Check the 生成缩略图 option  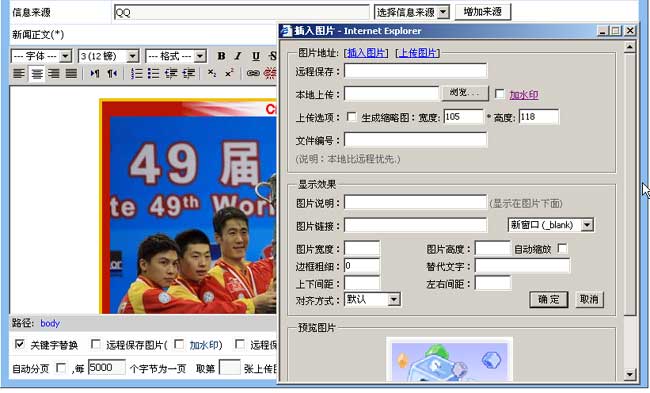coord(352,117)
